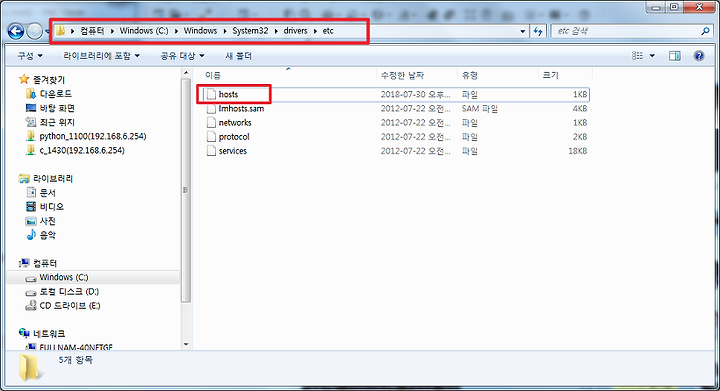Click the Forward navigation arrow button
The height and width of the screenshot is (391, 720).
tap(34, 31)
